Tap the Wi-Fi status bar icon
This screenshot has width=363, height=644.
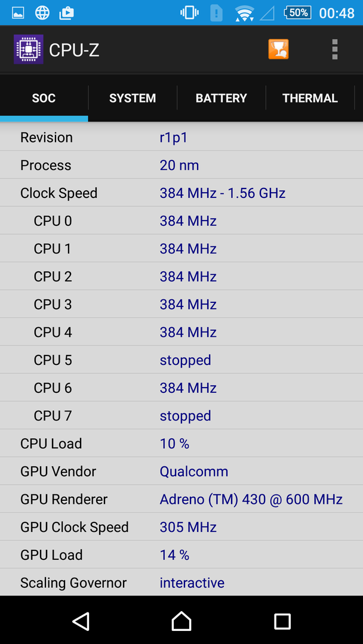(x=244, y=13)
